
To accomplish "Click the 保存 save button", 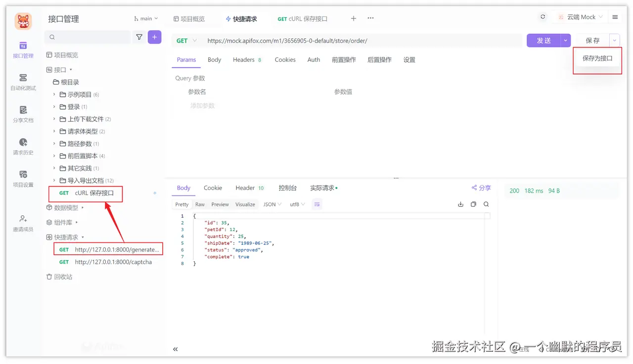I will pyautogui.click(x=592, y=40).
